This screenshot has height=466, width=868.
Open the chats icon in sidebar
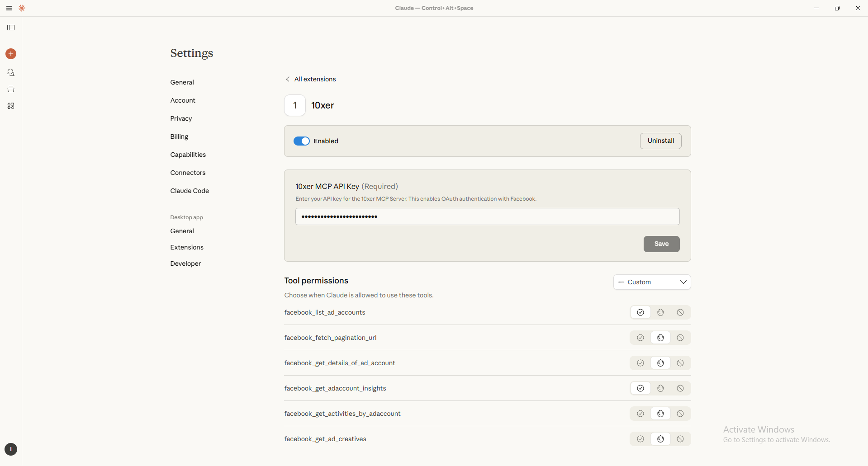11,73
